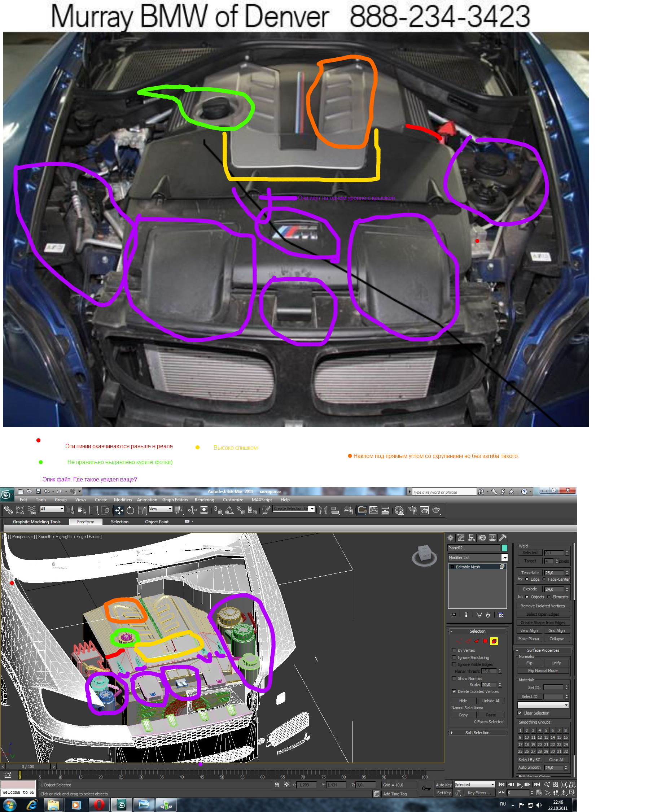The image size is (657, 812).
Task: Open the selection filter All dropdown
Action: click(x=52, y=509)
